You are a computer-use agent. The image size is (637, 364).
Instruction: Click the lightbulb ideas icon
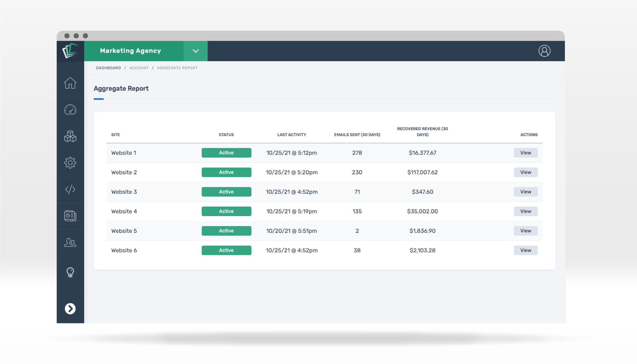click(x=70, y=272)
